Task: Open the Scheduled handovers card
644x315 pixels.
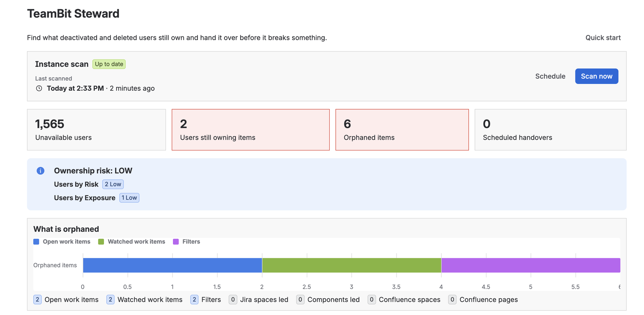Action: (550, 130)
